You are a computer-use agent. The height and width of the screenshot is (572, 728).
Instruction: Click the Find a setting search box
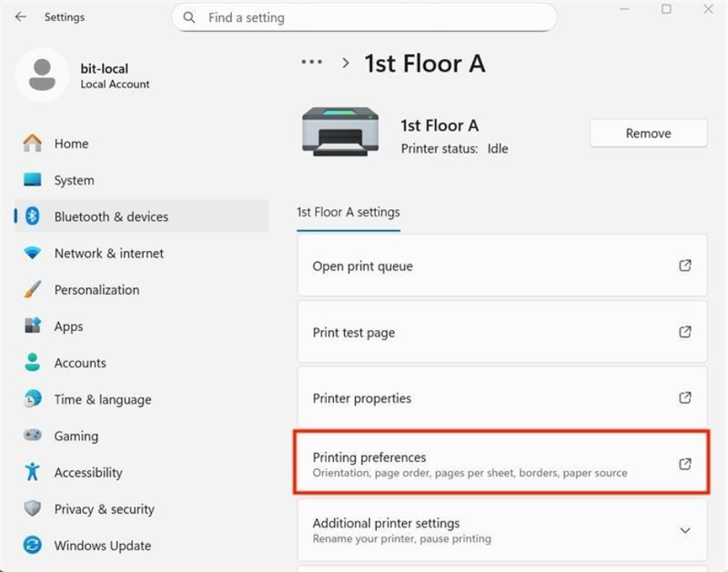pyautogui.click(x=364, y=17)
